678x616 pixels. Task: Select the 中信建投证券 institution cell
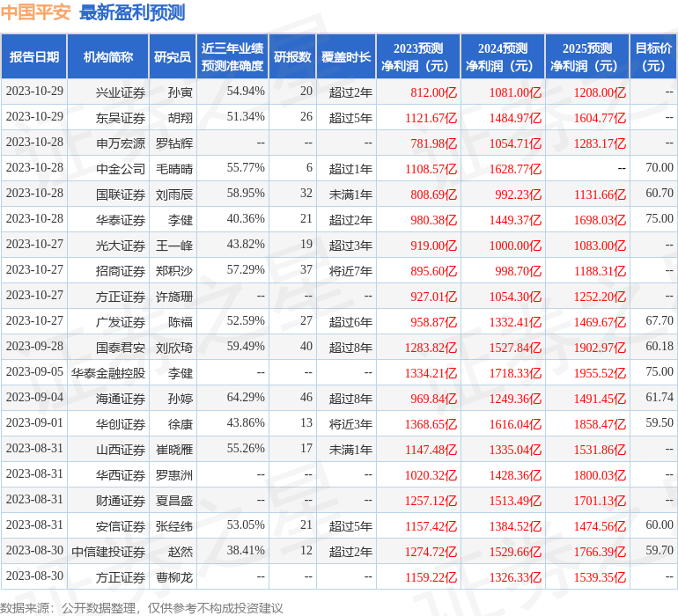[x=108, y=552]
